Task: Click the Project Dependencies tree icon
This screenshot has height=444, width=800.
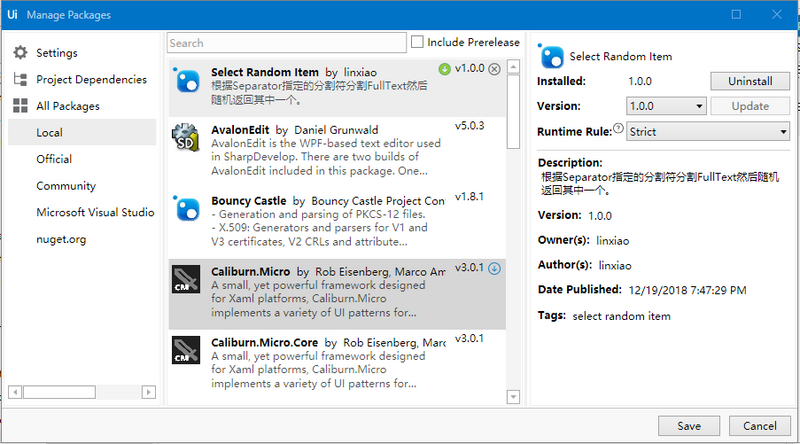Action: (20, 79)
